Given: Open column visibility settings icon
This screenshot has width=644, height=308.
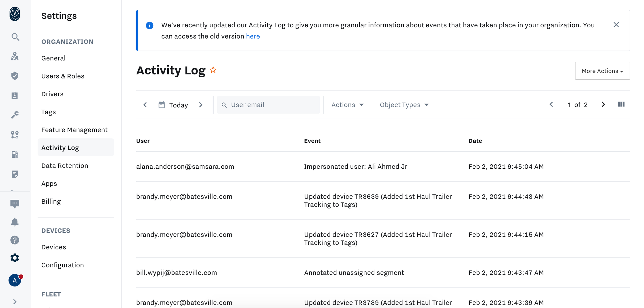Looking at the screenshot, I should pyautogui.click(x=621, y=104).
